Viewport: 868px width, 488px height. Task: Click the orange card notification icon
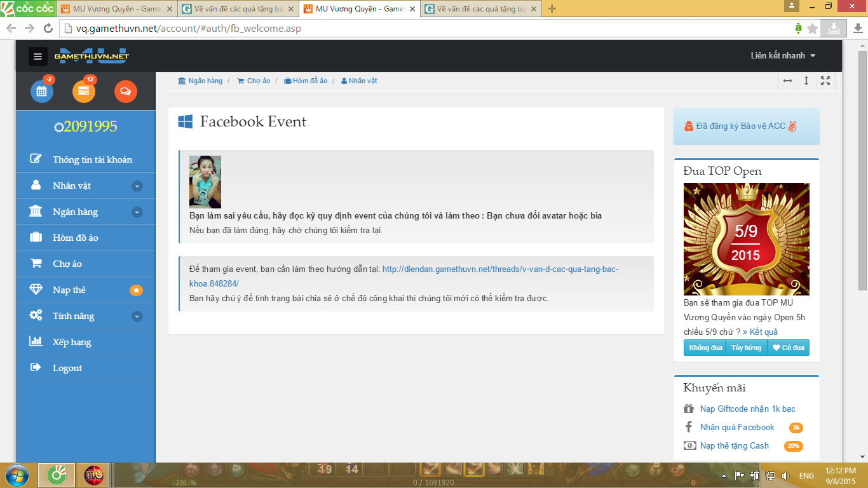point(84,91)
